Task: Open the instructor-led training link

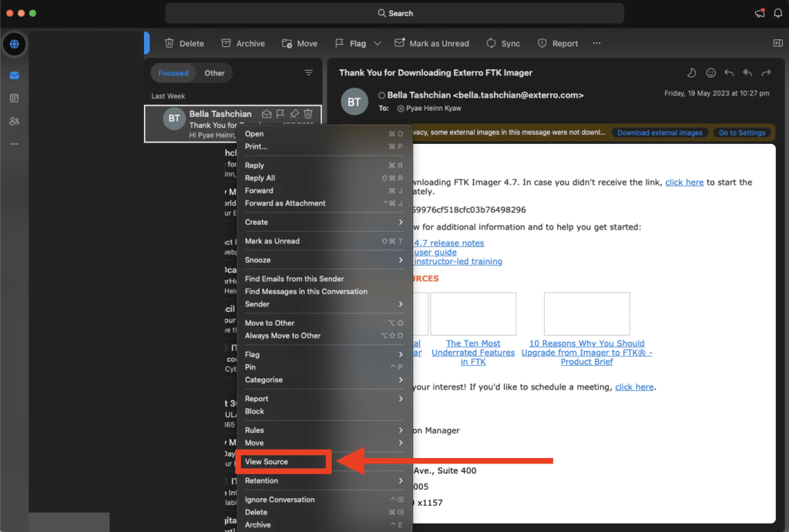Action: click(x=458, y=262)
